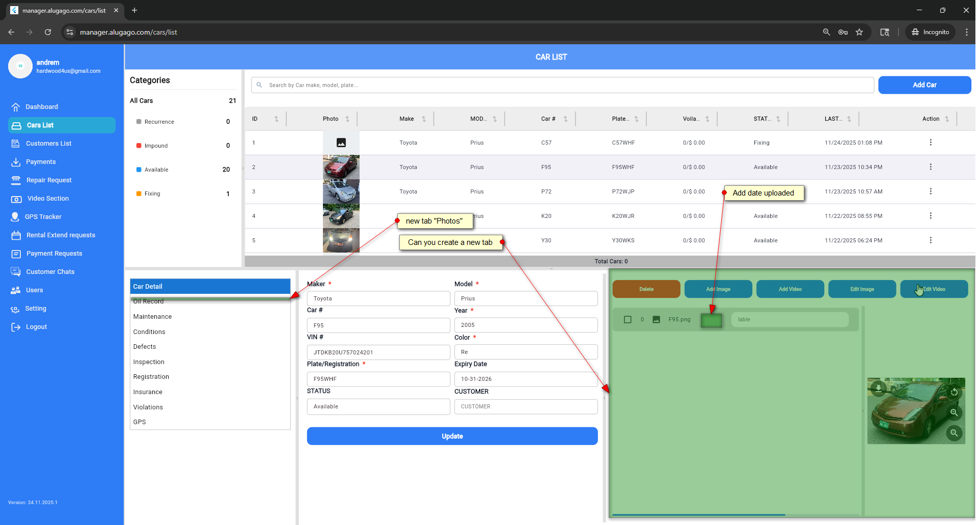Viewport: 980px width, 525px height.
Task: Sort the Make column
Action: (423, 119)
